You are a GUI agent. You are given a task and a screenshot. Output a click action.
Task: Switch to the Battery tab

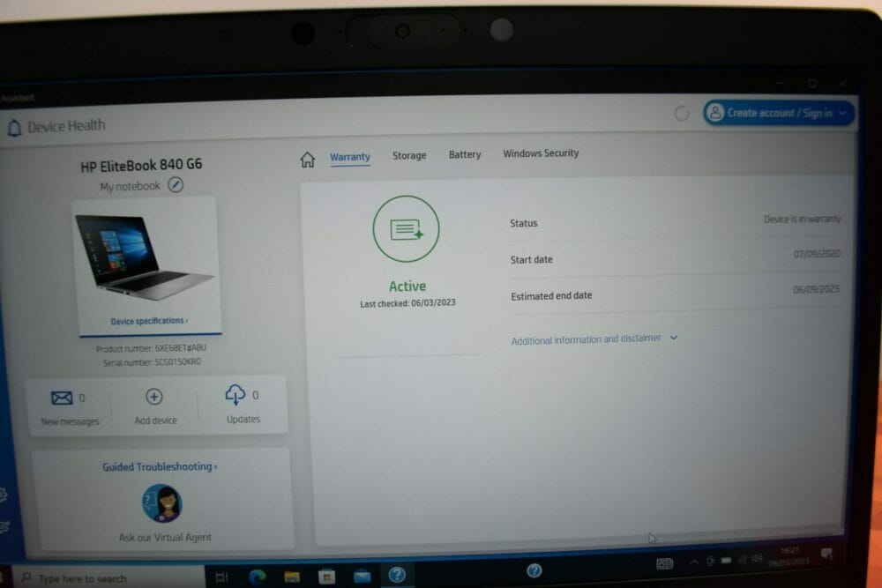coord(465,154)
